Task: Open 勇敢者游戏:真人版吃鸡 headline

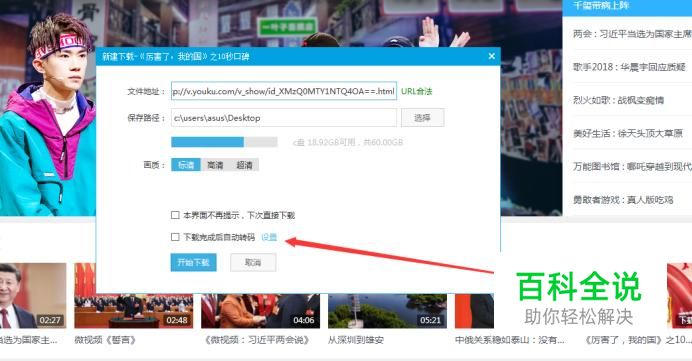Action: [x=623, y=199]
